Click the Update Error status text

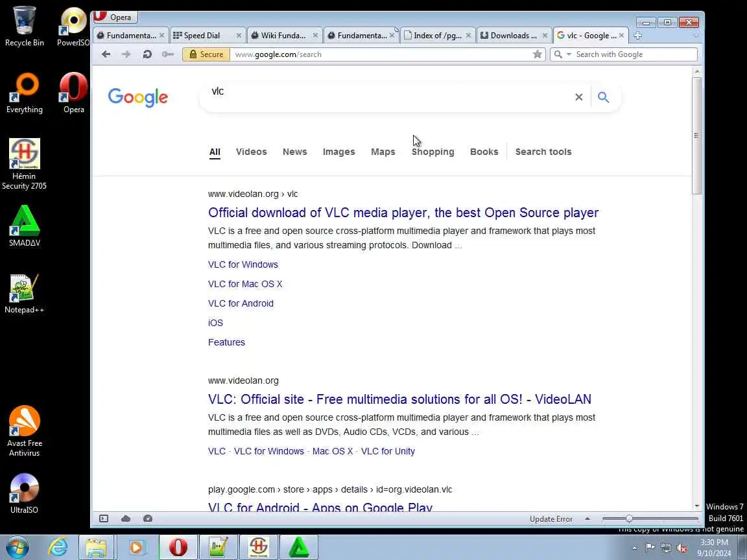[551, 519]
